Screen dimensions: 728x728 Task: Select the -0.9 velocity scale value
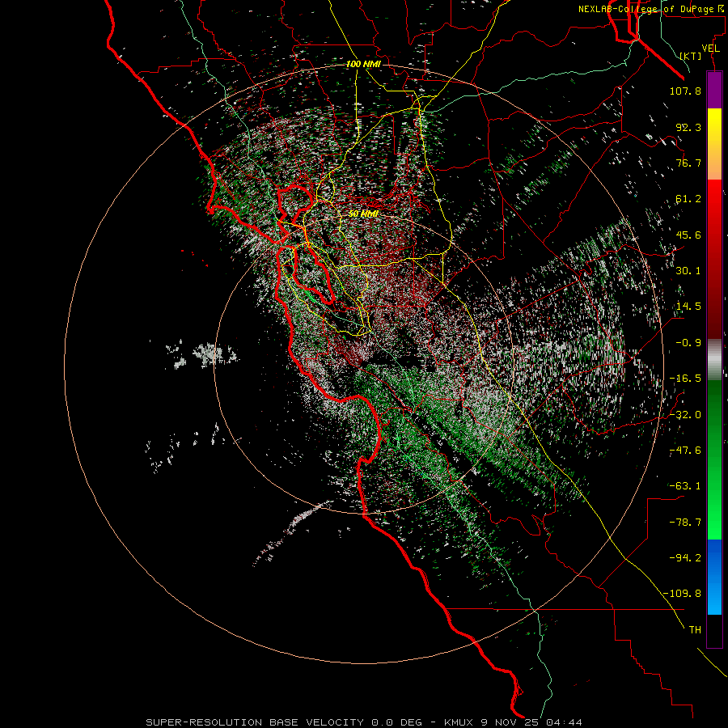tap(688, 343)
